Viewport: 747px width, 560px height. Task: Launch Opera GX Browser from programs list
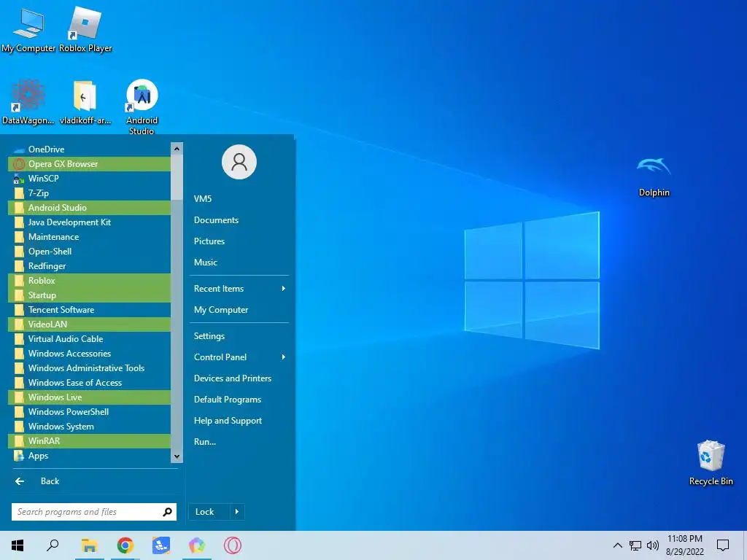coord(90,164)
